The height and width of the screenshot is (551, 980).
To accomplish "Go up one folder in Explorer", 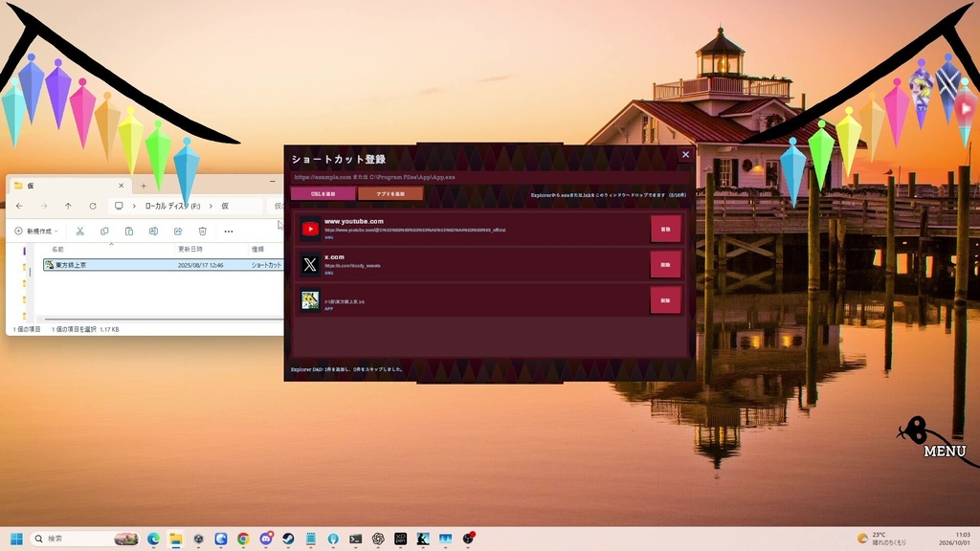I will click(x=68, y=206).
